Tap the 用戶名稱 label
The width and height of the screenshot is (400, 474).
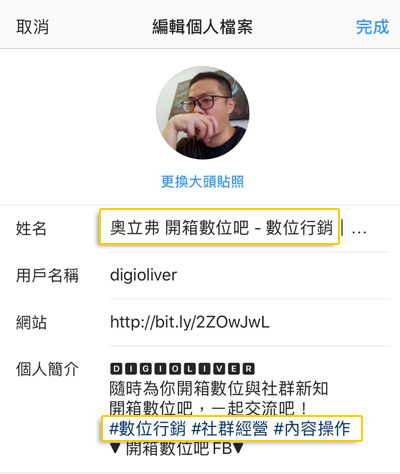(x=47, y=276)
